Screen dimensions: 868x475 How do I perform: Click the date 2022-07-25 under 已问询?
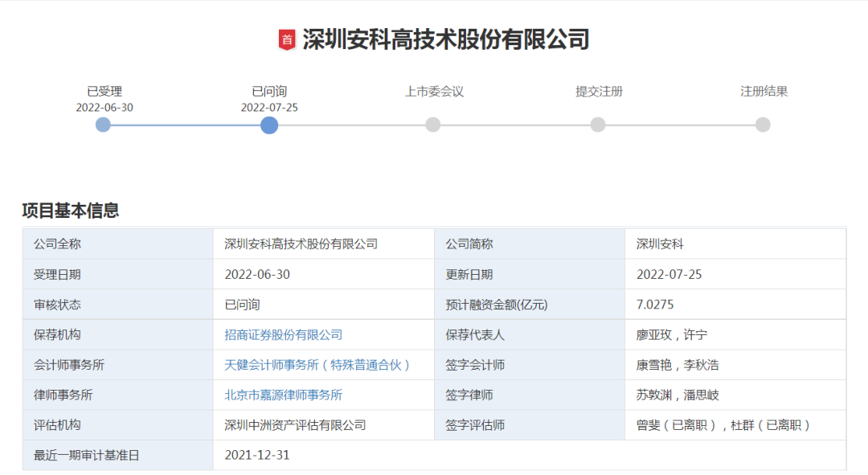[269, 108]
